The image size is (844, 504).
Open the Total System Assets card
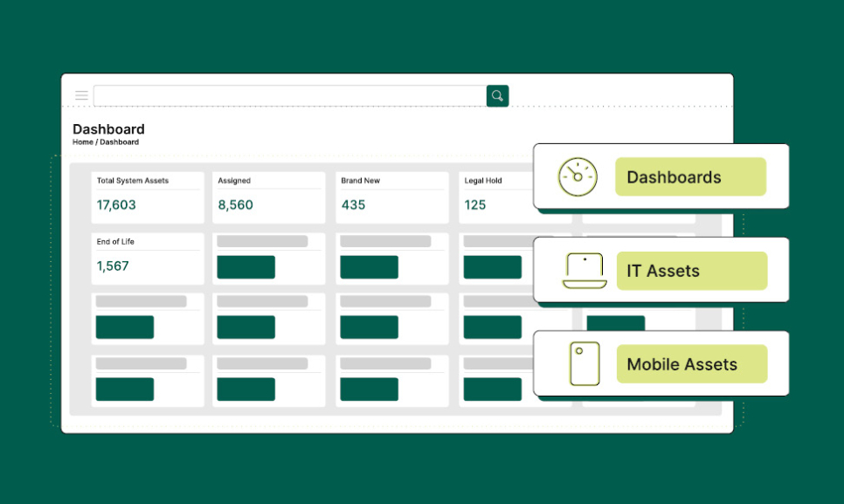[148, 197]
